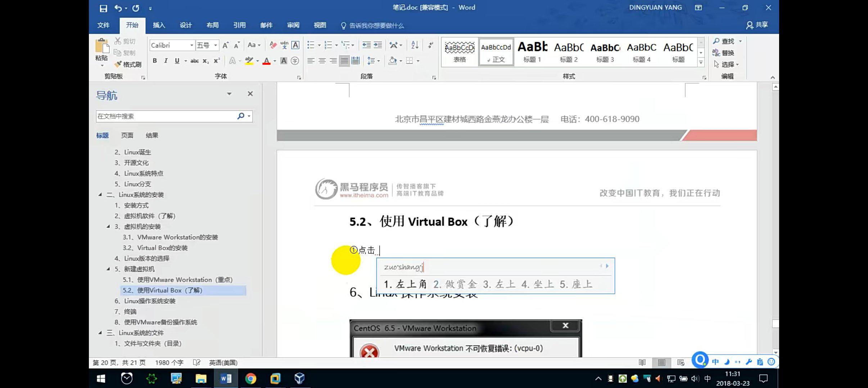Close the navigation pane
Viewport: 868px width, 388px height.
click(x=250, y=94)
